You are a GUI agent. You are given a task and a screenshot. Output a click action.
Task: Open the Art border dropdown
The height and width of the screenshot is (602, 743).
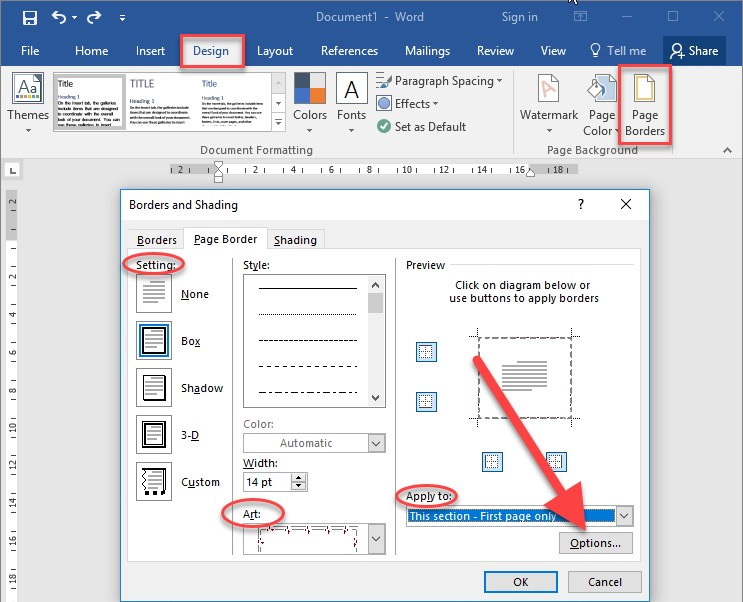[376, 539]
